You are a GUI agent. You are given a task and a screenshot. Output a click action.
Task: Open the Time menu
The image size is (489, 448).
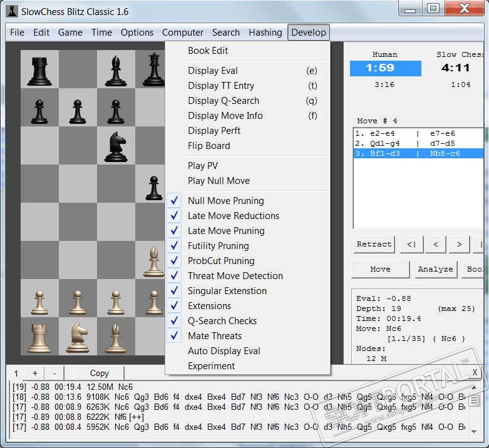coord(101,33)
